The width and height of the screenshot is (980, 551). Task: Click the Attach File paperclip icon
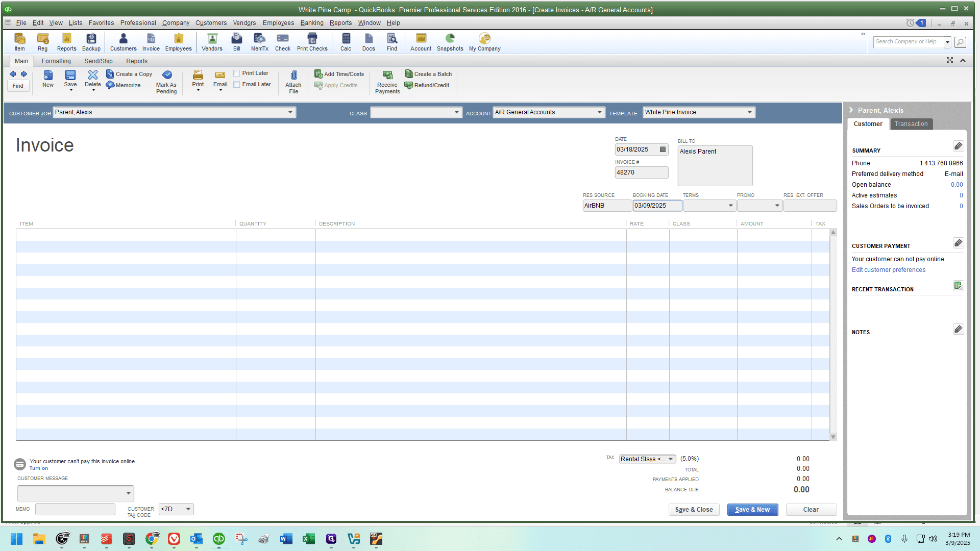point(293,82)
